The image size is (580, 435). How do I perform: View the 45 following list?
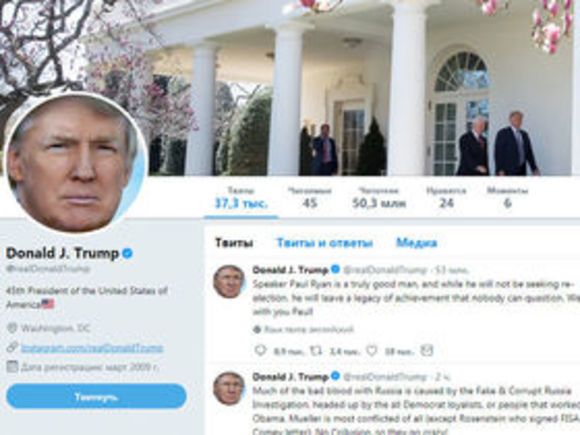point(310,198)
